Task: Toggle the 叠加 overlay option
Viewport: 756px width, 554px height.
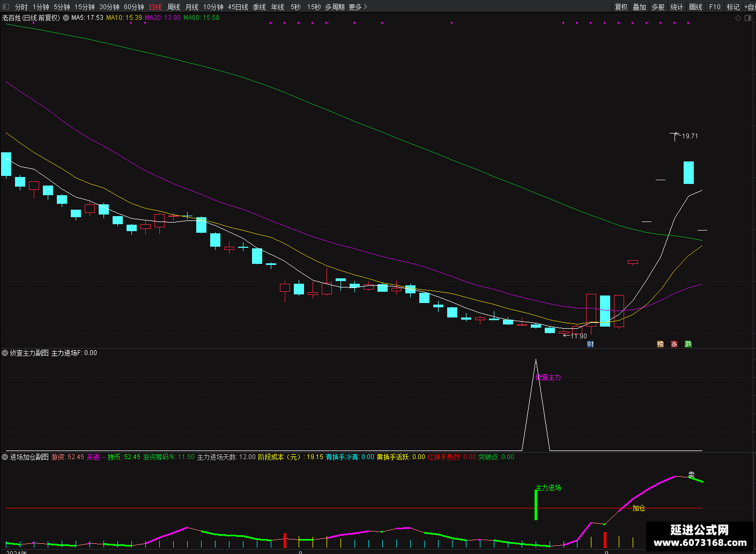Action: (639, 7)
